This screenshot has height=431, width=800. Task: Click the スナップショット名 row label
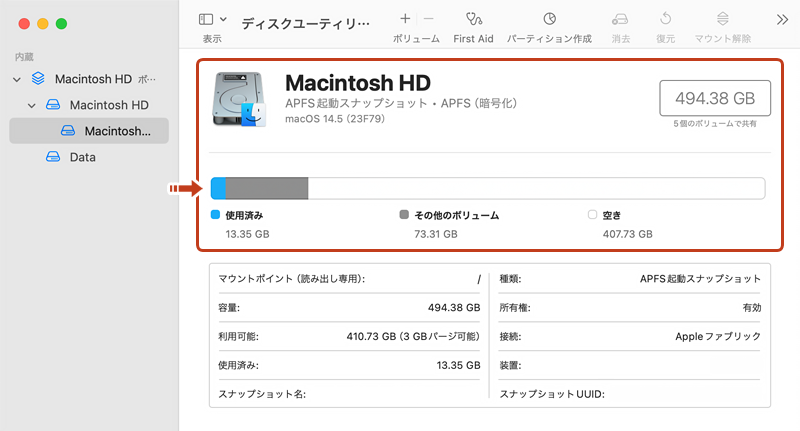click(x=262, y=394)
